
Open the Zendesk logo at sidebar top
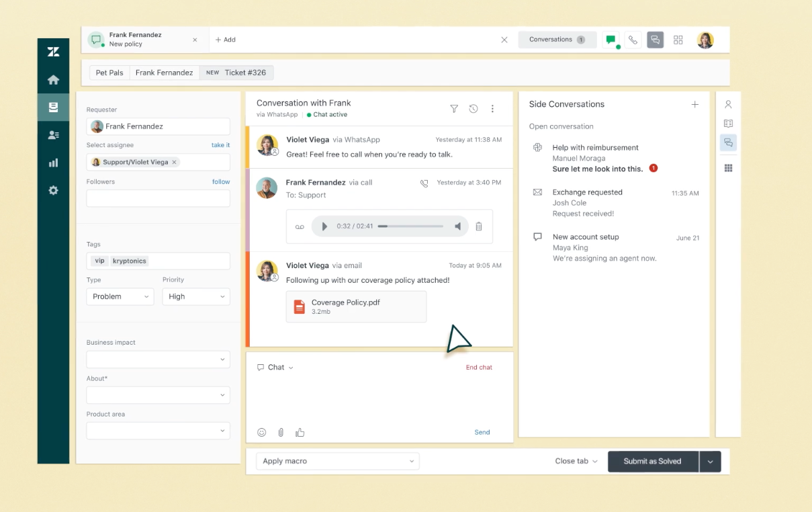pyautogui.click(x=53, y=52)
